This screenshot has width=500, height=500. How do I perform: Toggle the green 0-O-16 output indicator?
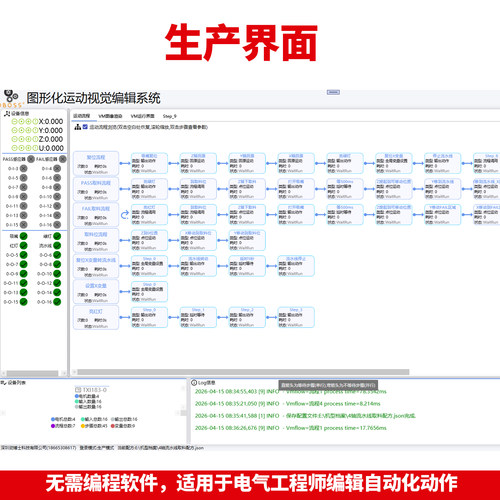pos(57,302)
